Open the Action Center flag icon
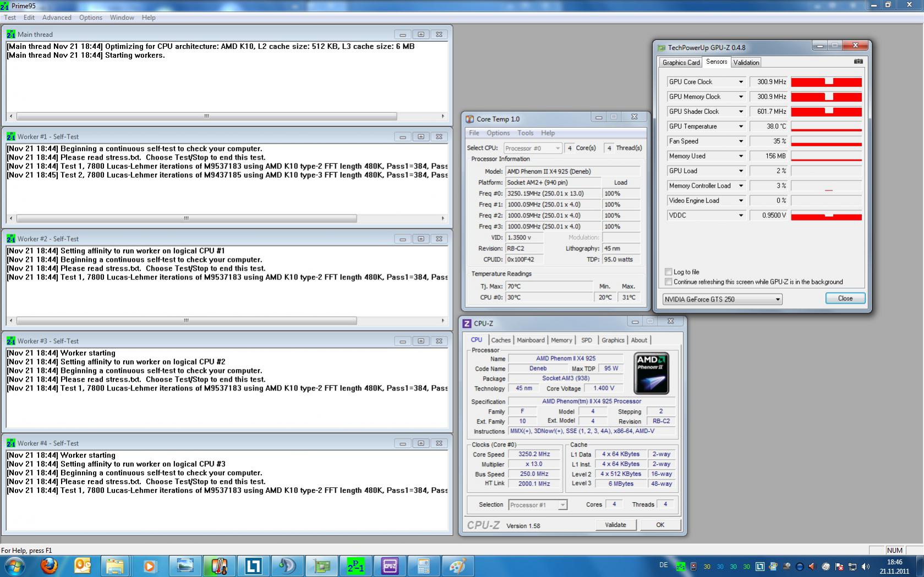The image size is (924, 577). click(839, 567)
